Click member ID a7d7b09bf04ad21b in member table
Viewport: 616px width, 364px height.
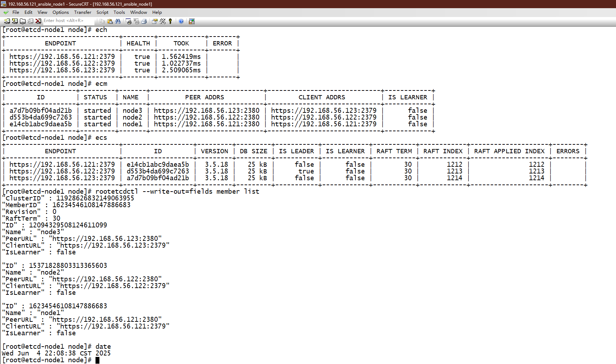click(40, 111)
